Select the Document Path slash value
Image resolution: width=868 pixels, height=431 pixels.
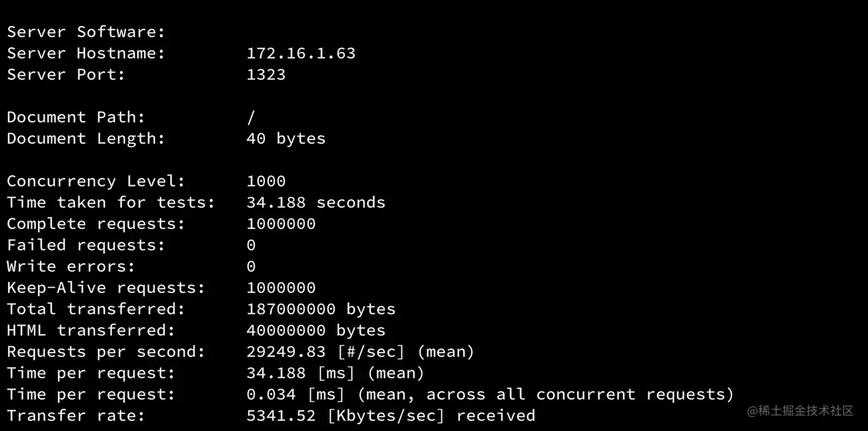point(251,117)
